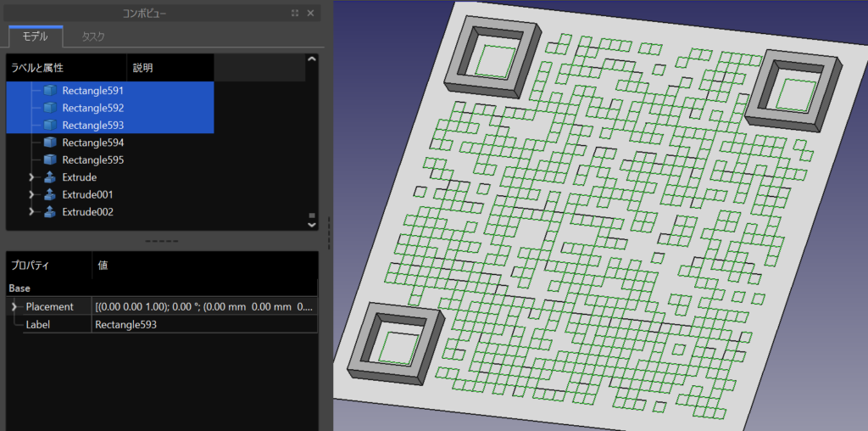Select Rectangle595 in the model tree

tap(93, 160)
